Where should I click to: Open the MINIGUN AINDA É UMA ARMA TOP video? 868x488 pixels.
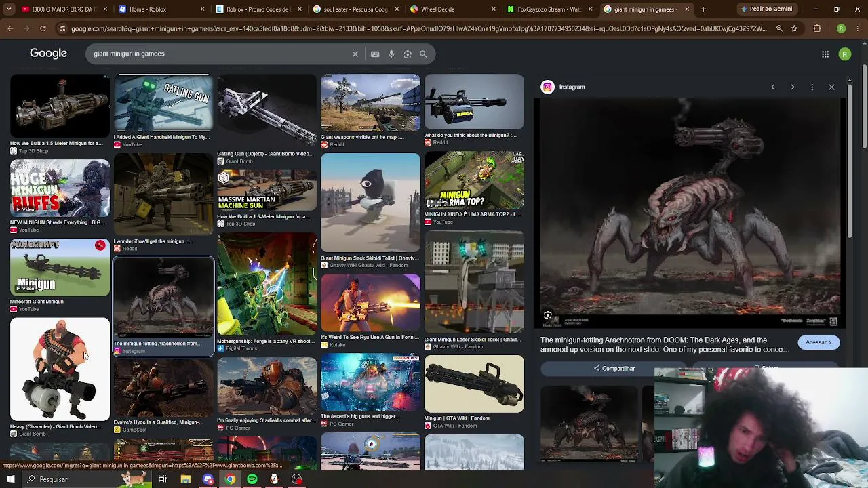pyautogui.click(x=474, y=181)
